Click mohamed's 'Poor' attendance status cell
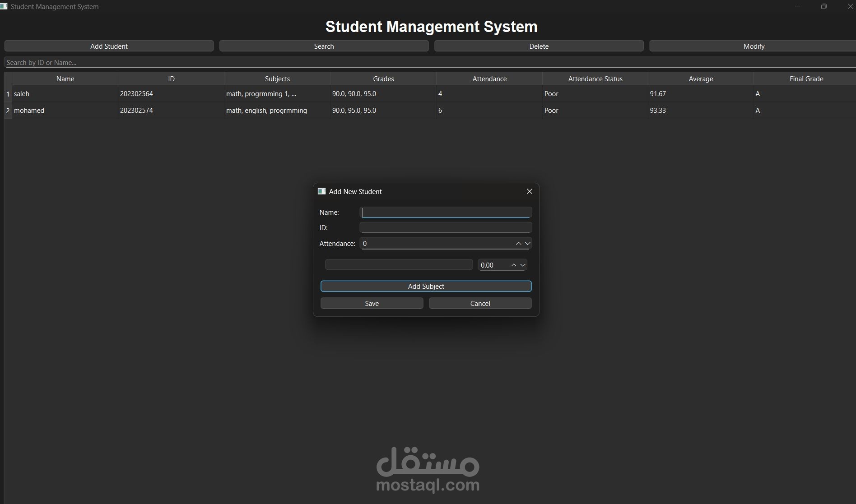856x504 pixels. coord(595,111)
